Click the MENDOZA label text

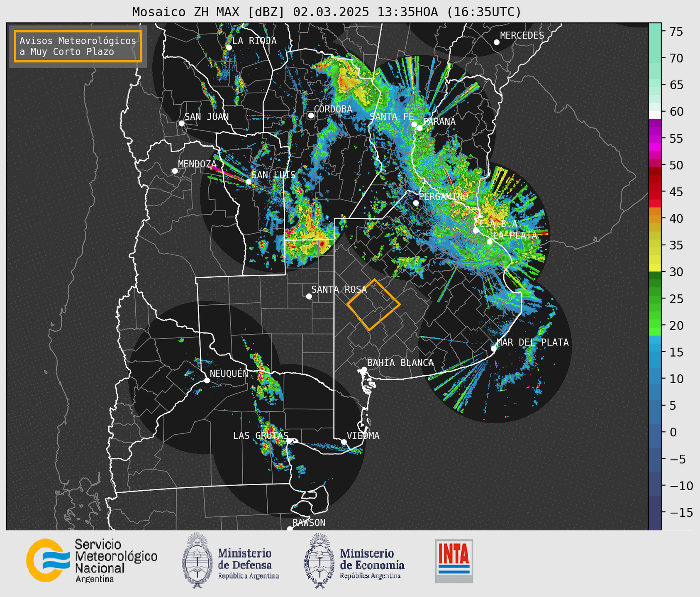point(198,164)
